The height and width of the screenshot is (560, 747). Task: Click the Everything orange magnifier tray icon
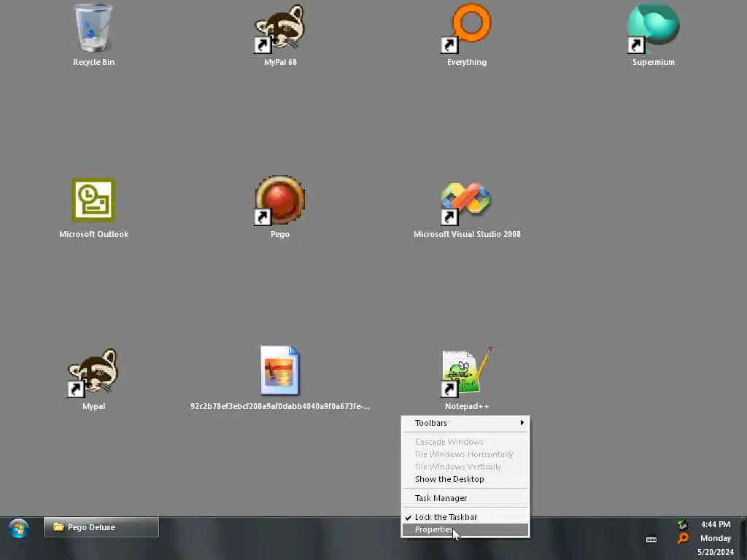tap(683, 539)
